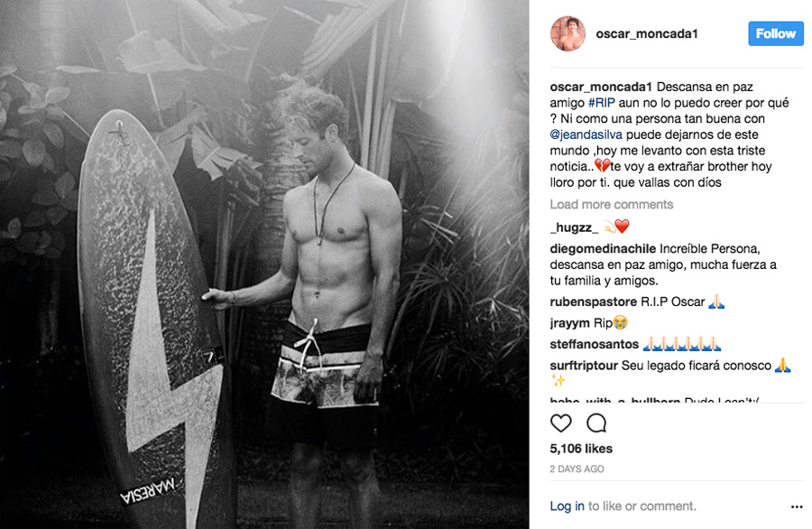
Task: Open the @jeandasilva mention link
Action: click(x=586, y=135)
